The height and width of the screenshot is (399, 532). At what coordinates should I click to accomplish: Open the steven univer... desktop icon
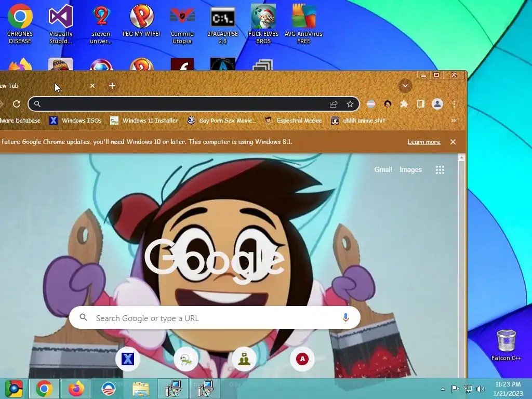tap(101, 24)
